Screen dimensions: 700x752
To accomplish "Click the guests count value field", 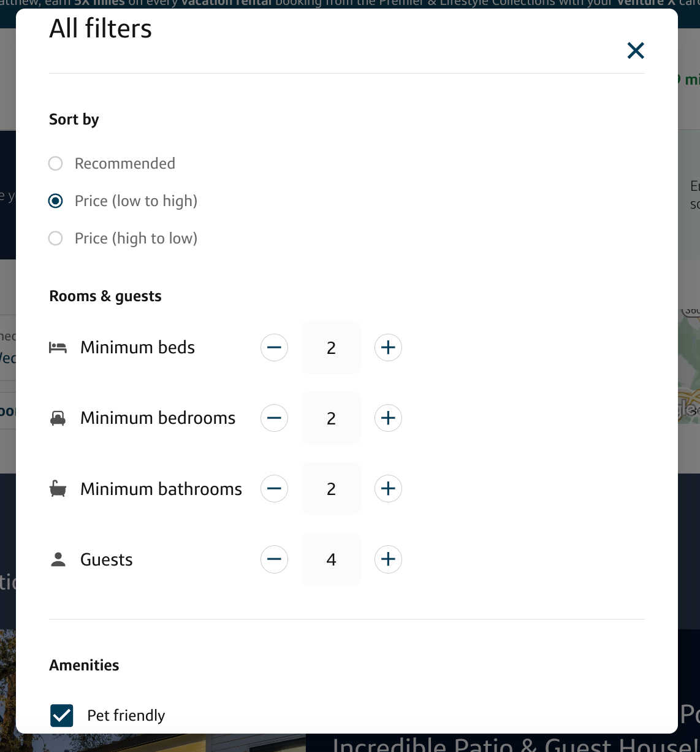I will click(331, 559).
